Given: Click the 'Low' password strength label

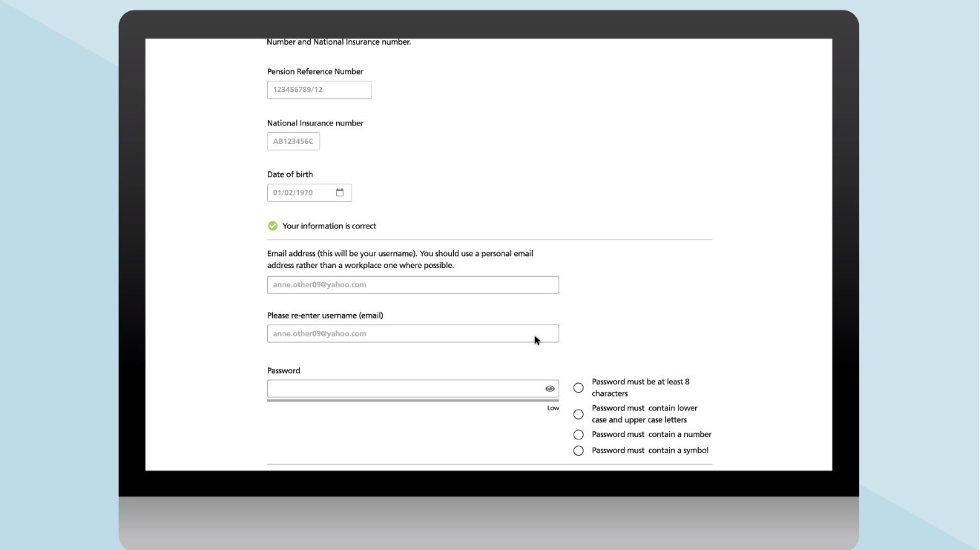Looking at the screenshot, I should pos(553,408).
